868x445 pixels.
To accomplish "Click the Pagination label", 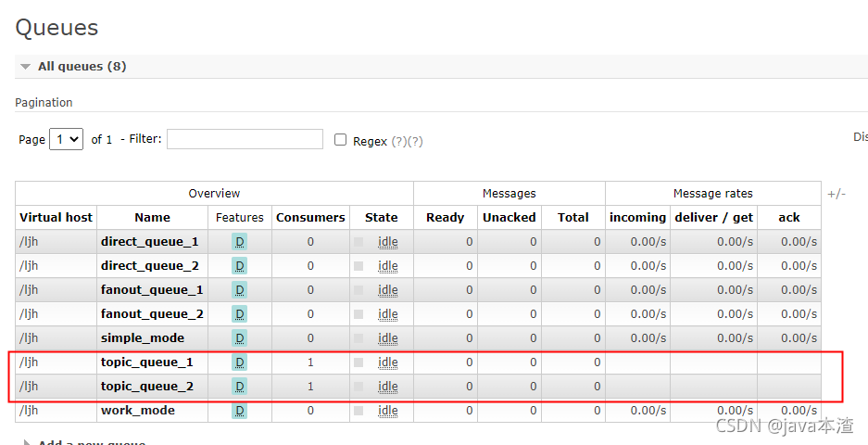I will click(x=44, y=103).
